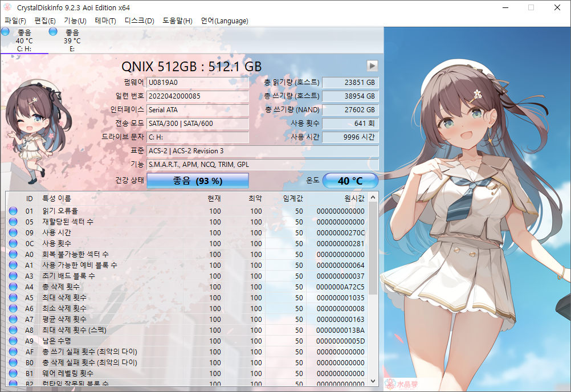This screenshot has height=392, width=571.
Task: Click raw value 0000000013BA
Action: point(340,330)
